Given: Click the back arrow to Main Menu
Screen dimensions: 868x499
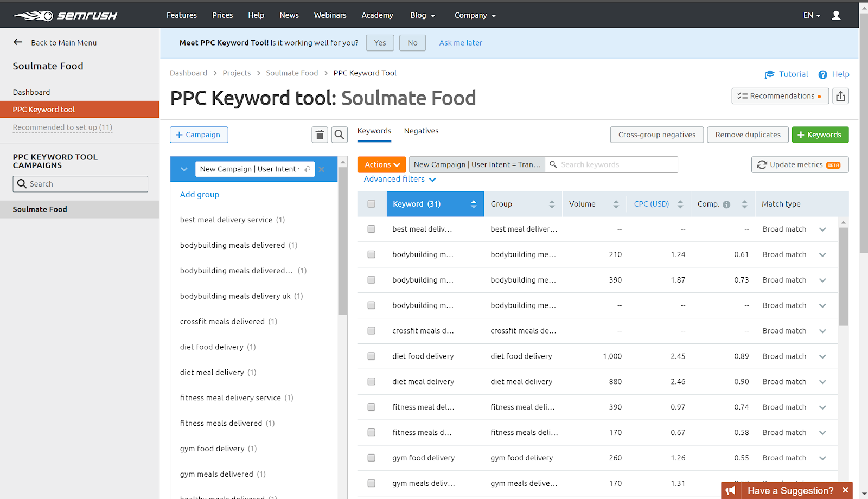Looking at the screenshot, I should (18, 42).
